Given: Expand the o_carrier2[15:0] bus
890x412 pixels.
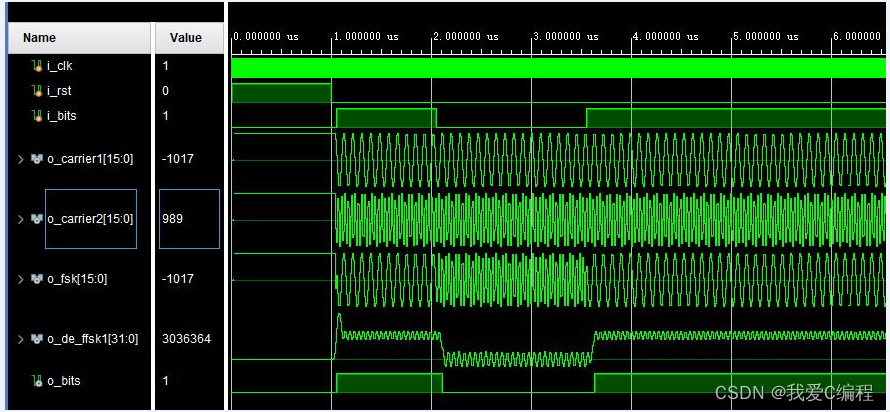Looking at the screenshot, I should click(x=22, y=219).
